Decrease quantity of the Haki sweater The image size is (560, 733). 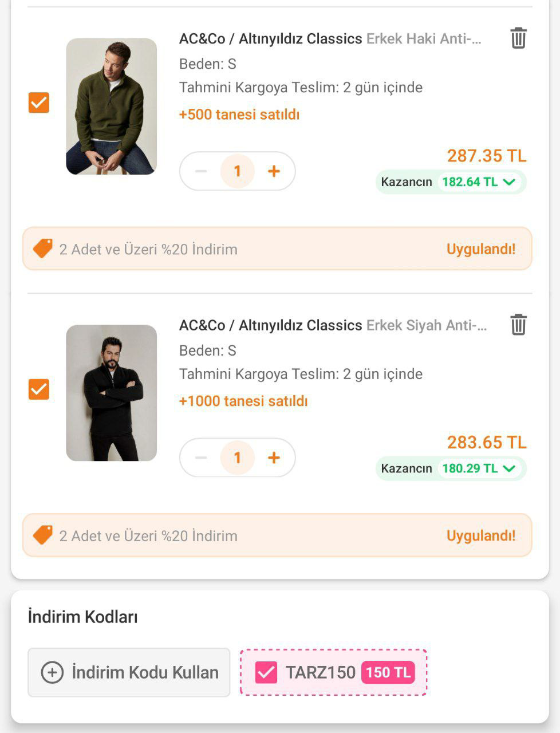click(x=201, y=171)
